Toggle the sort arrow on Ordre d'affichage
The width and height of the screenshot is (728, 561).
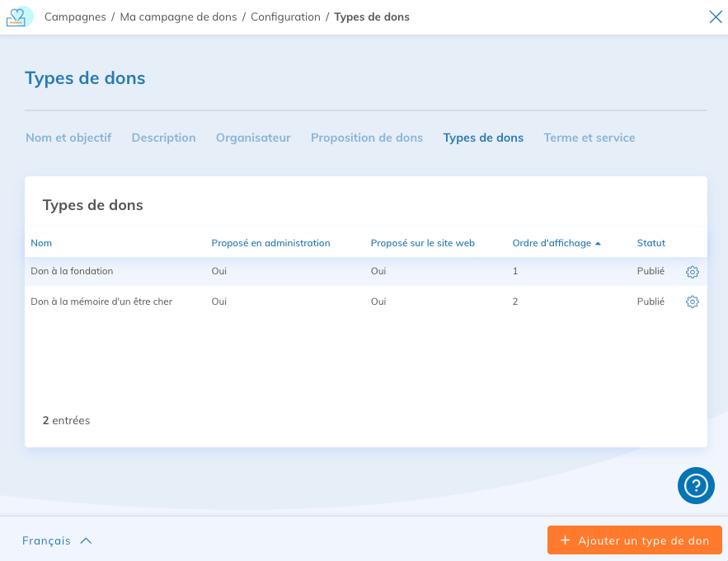(598, 244)
